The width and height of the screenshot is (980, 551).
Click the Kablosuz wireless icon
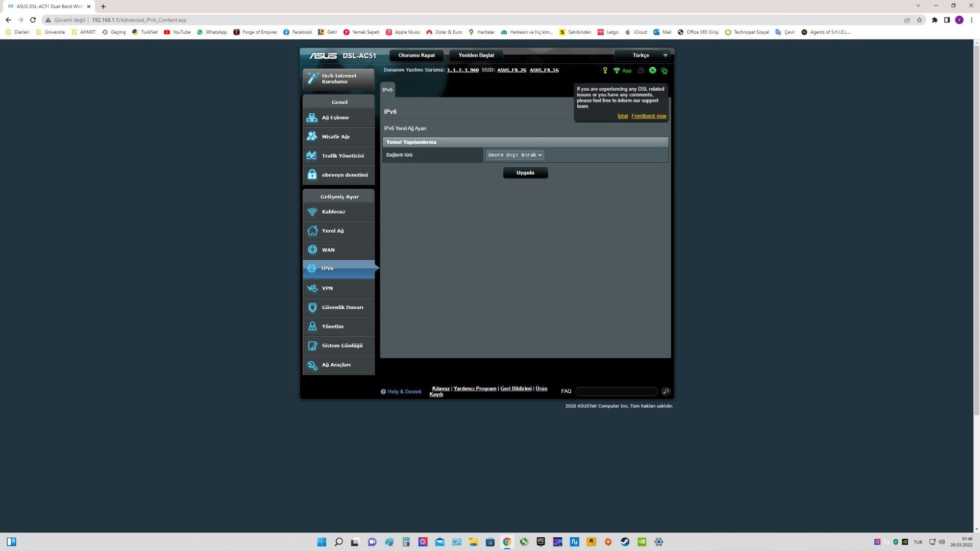(x=312, y=212)
